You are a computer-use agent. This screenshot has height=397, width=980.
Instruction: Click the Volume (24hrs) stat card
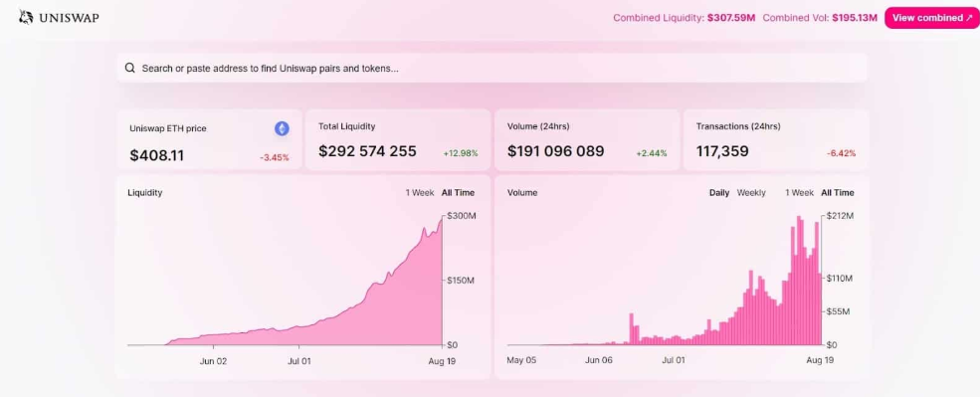[587, 140]
